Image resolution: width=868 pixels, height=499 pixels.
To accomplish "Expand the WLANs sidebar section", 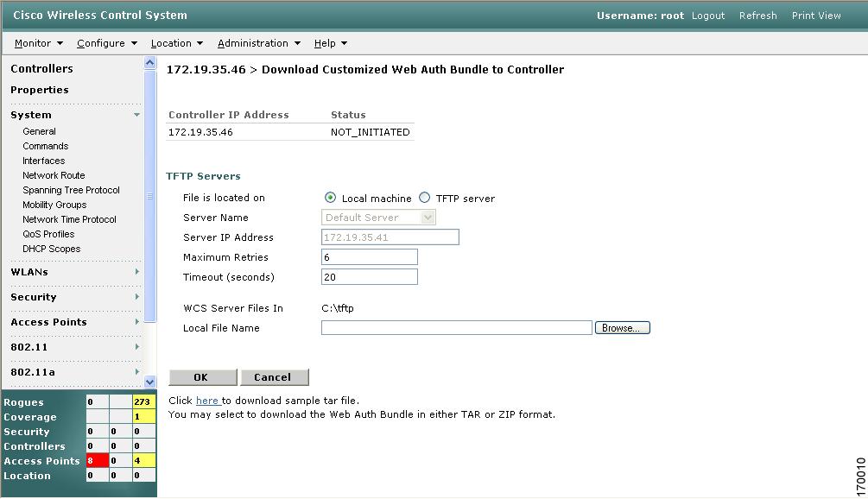I will click(x=136, y=272).
